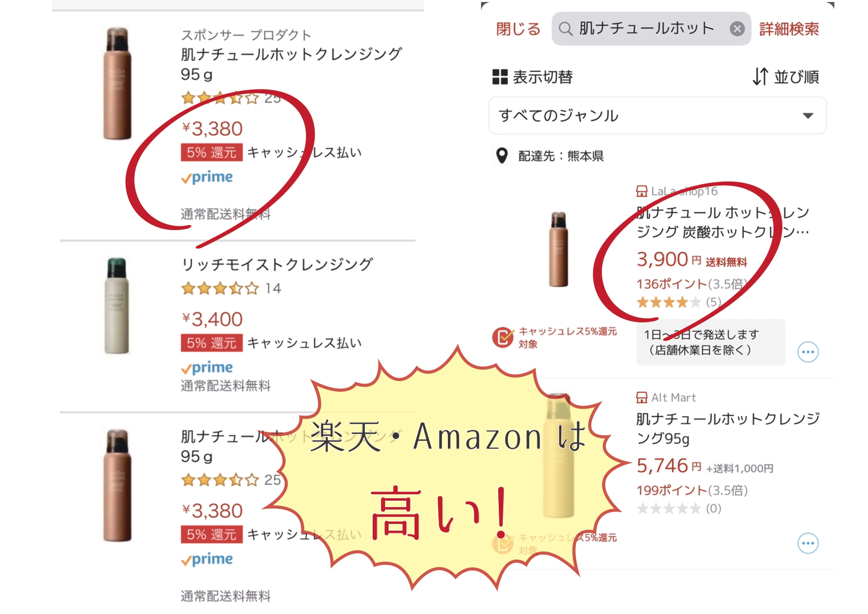Click the star rating on リッチモイストクレンジング
Image resolution: width=868 pixels, height=614 pixels.
coord(220,288)
